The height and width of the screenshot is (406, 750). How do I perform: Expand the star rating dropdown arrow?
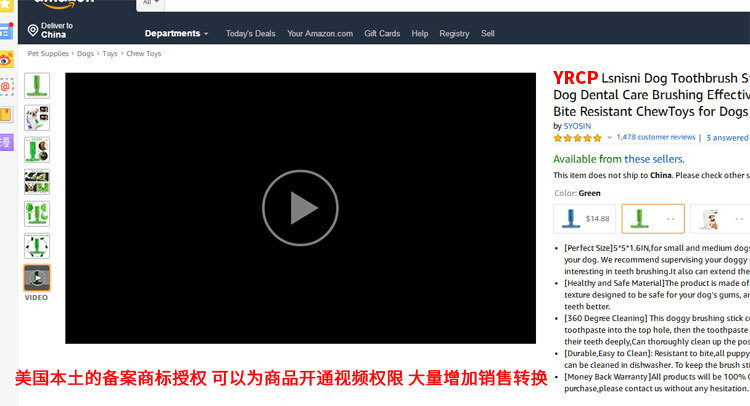609,138
